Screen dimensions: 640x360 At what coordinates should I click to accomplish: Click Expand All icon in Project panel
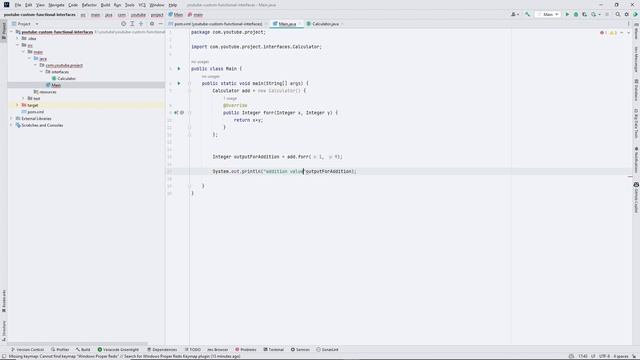(132, 24)
